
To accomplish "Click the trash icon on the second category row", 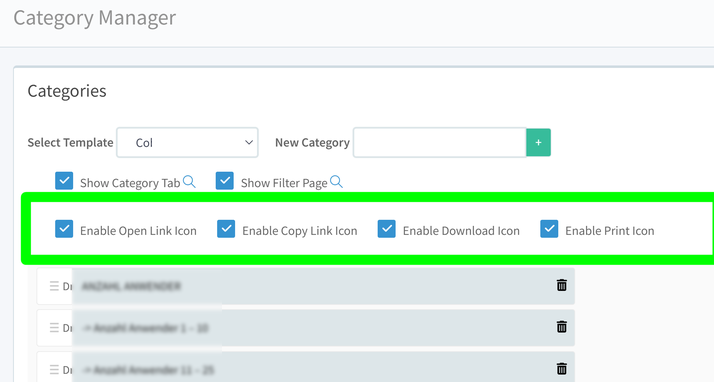I will tap(561, 327).
